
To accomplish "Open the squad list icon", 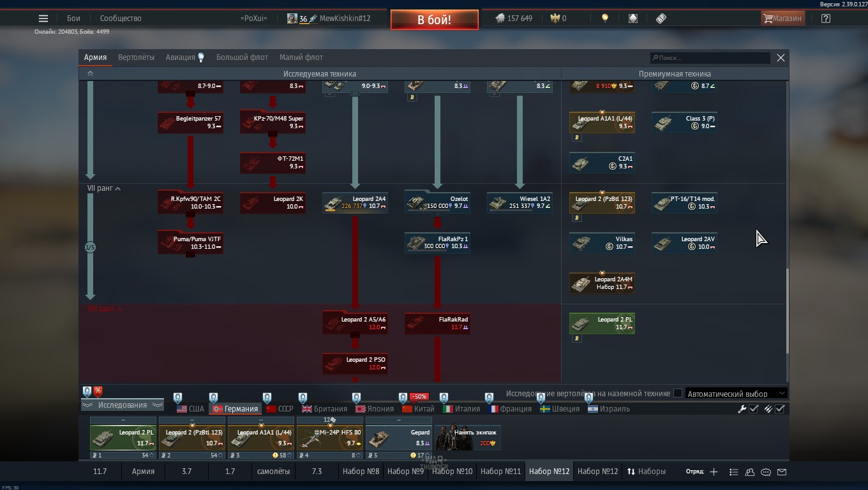I will pyautogui.click(x=733, y=471).
